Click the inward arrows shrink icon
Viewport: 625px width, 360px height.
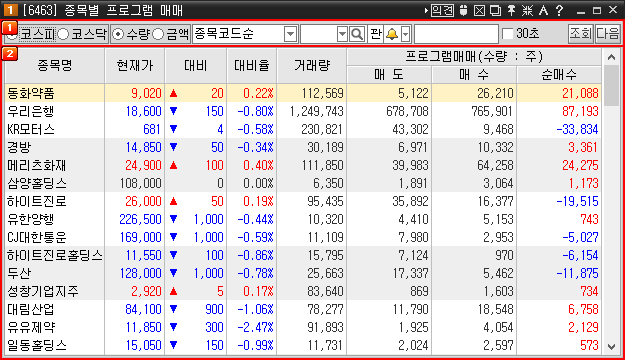coord(527,10)
